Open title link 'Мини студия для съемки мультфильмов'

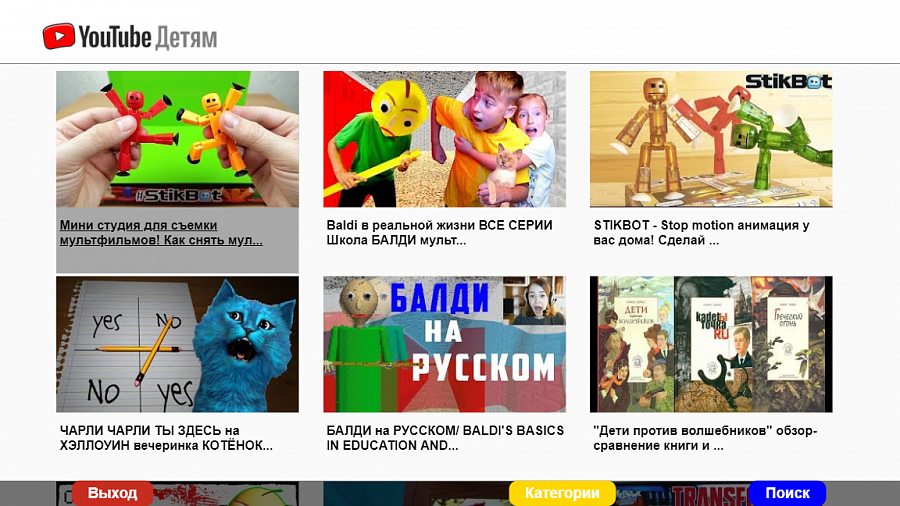(161, 233)
